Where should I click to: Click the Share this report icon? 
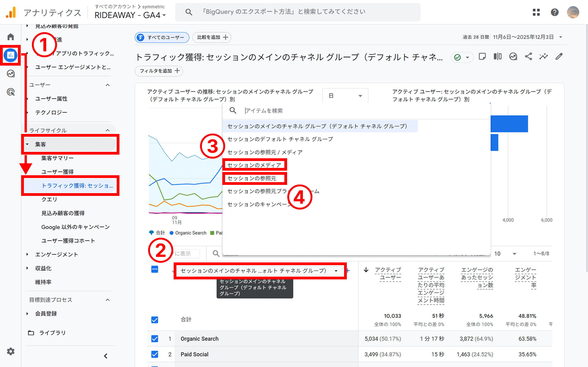tap(528, 57)
